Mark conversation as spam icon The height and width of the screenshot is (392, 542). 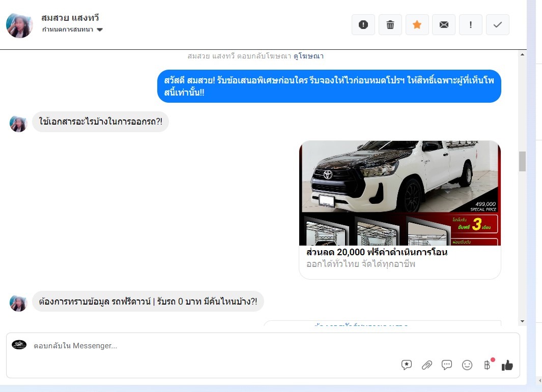tap(363, 25)
